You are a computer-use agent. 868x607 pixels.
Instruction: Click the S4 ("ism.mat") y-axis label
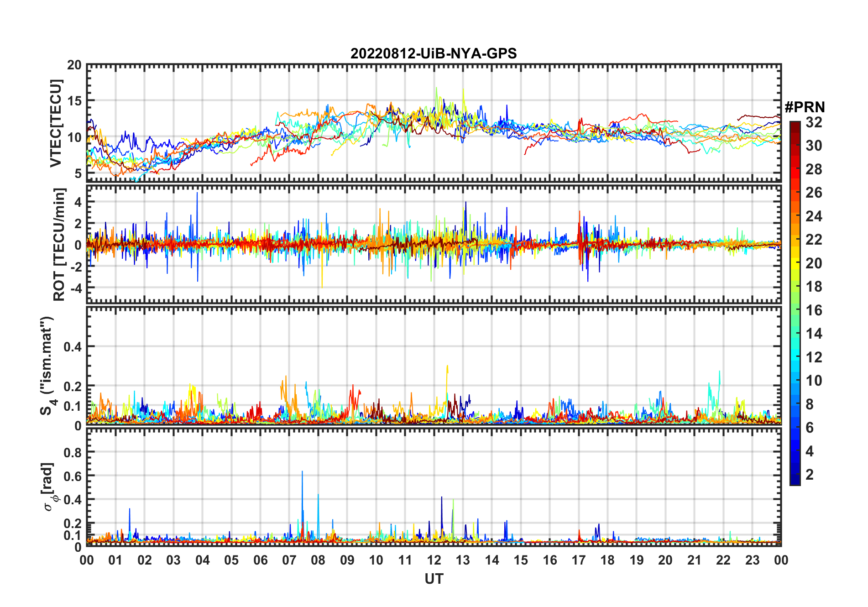47,366
